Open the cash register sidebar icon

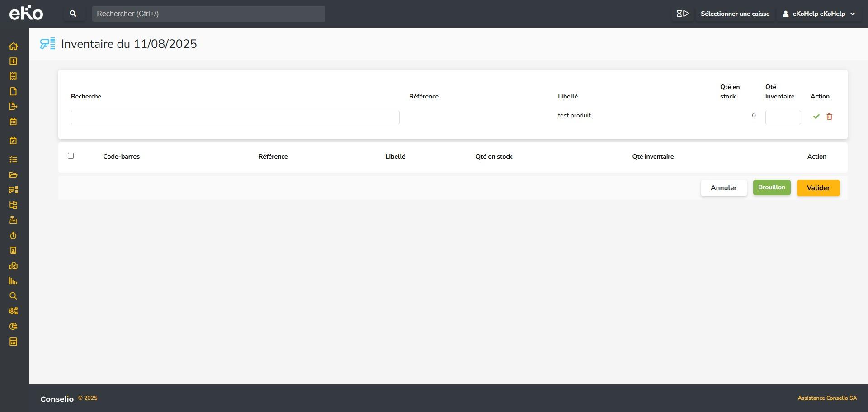[x=13, y=220]
